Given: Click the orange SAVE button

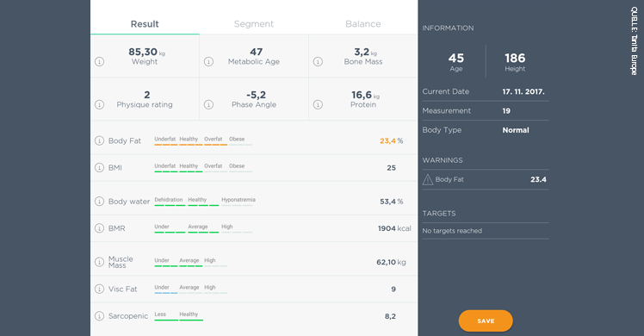Looking at the screenshot, I should click(486, 320).
